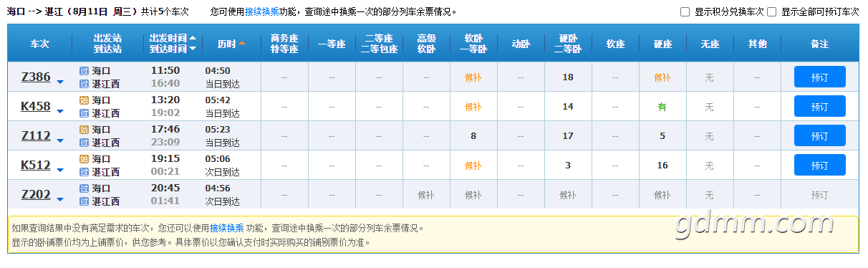
Task: Click K458 硬卧 availability 14
Action: tap(568, 107)
